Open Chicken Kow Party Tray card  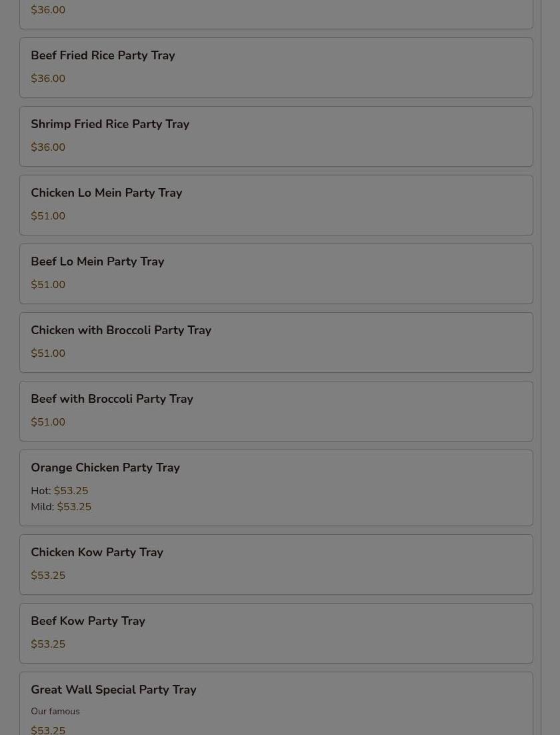point(276,564)
